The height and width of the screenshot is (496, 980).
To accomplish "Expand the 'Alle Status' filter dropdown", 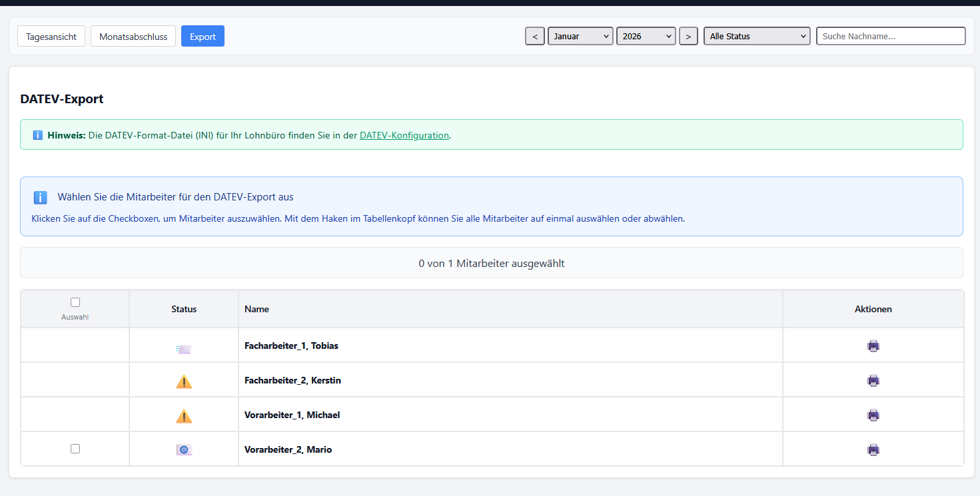I will (757, 36).
